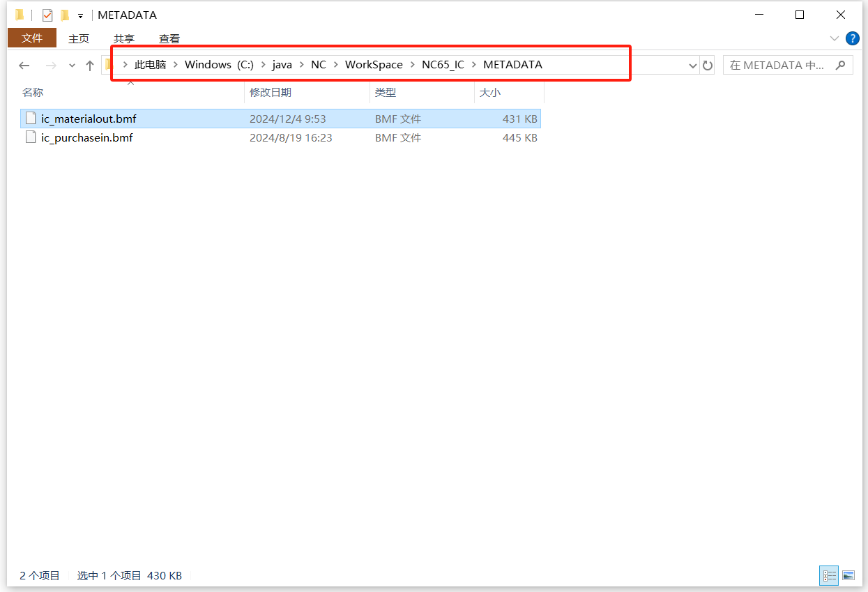Open the Customize Quick Access Toolbar dropdown
This screenshot has height=592, width=868.
tap(81, 15)
